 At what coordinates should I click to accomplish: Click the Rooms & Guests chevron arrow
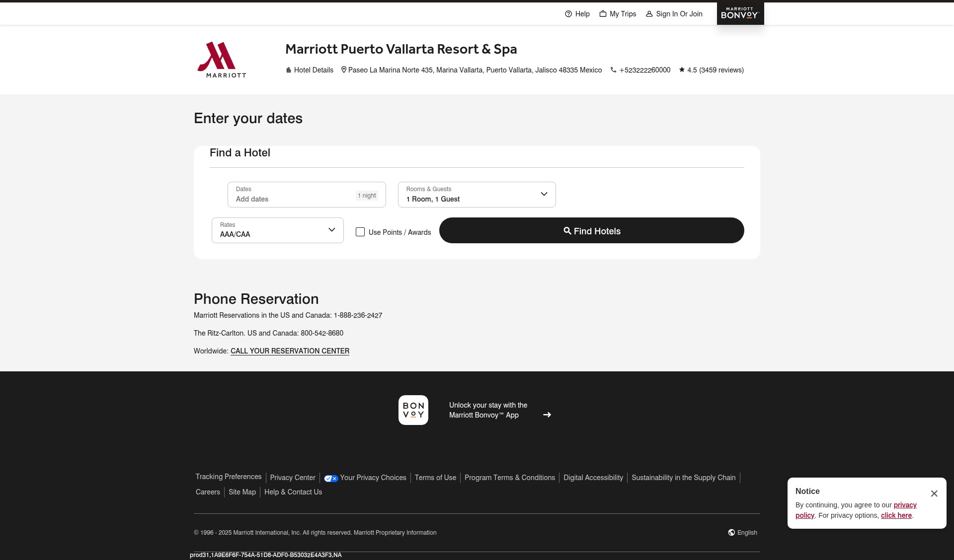pyautogui.click(x=544, y=194)
